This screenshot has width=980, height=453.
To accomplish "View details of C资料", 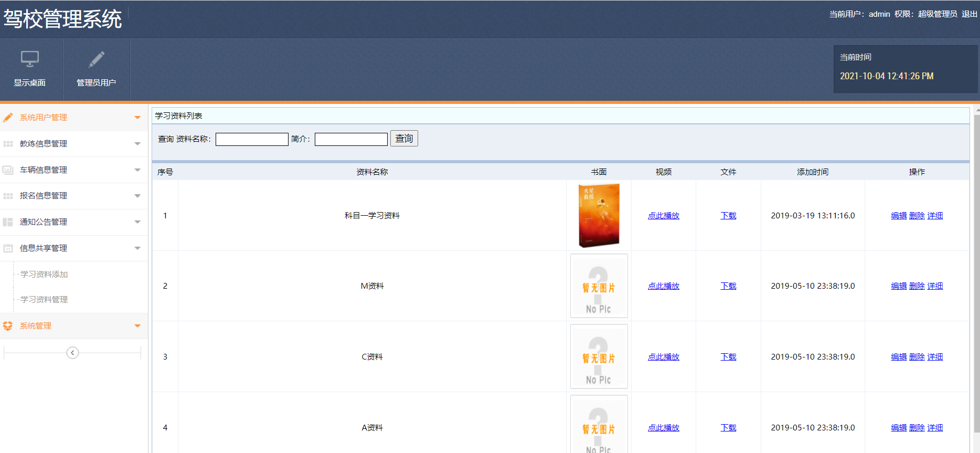I will (935, 357).
